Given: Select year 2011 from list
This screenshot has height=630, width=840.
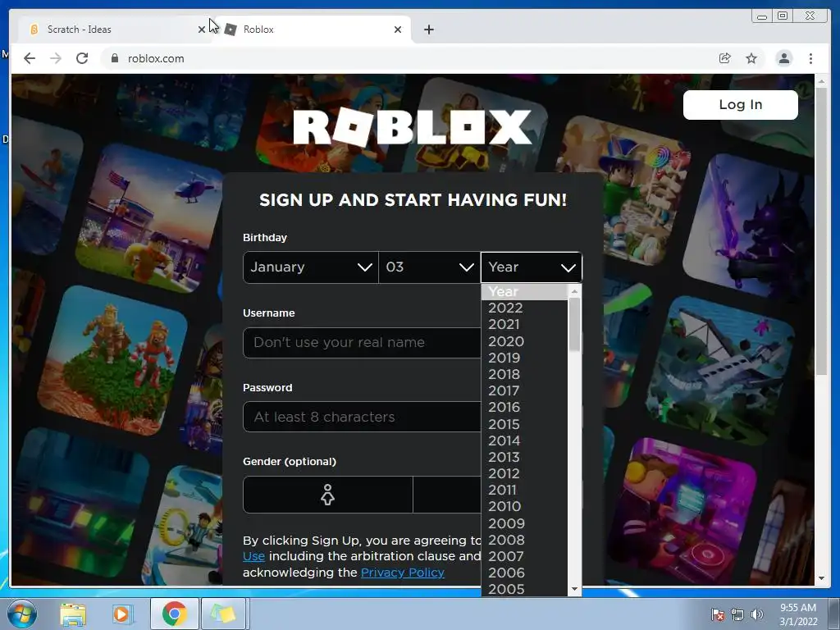Looking at the screenshot, I should [x=524, y=491].
